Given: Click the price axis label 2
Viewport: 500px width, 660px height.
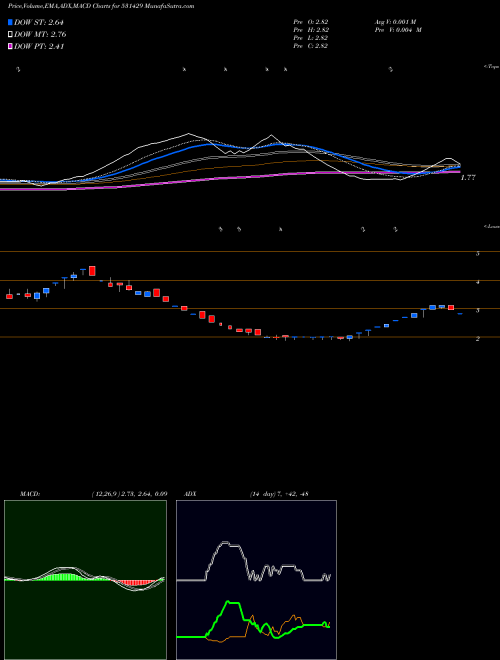Looking at the screenshot, I should (478, 338).
